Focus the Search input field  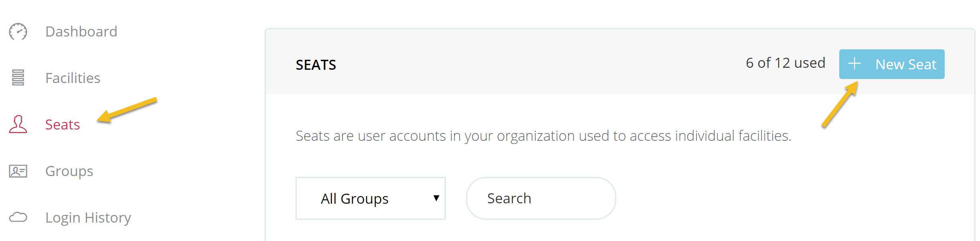point(541,198)
